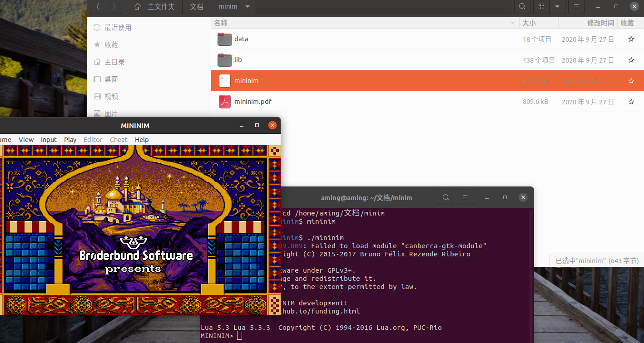Go back in file manager history
Image resolution: width=644 pixels, height=343 pixels.
pos(98,7)
